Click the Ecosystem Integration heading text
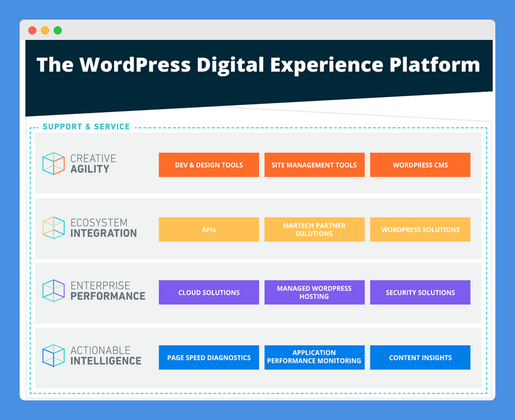 pos(103,227)
